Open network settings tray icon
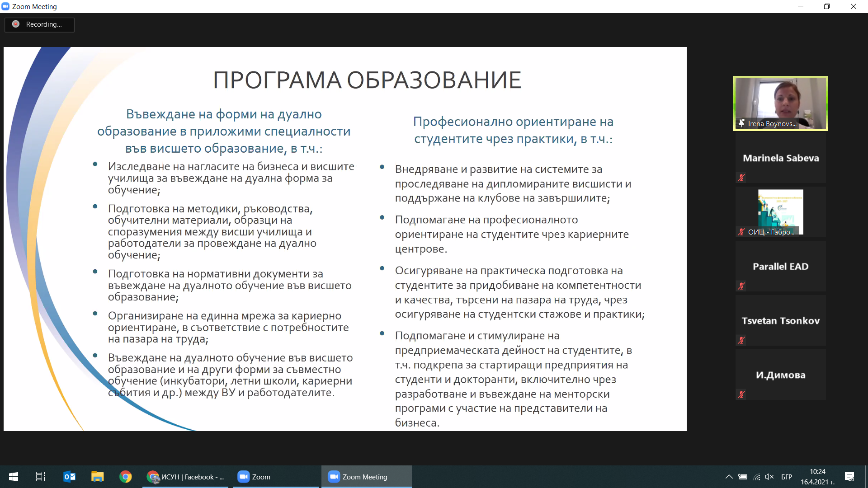The width and height of the screenshot is (868, 488). point(757,477)
